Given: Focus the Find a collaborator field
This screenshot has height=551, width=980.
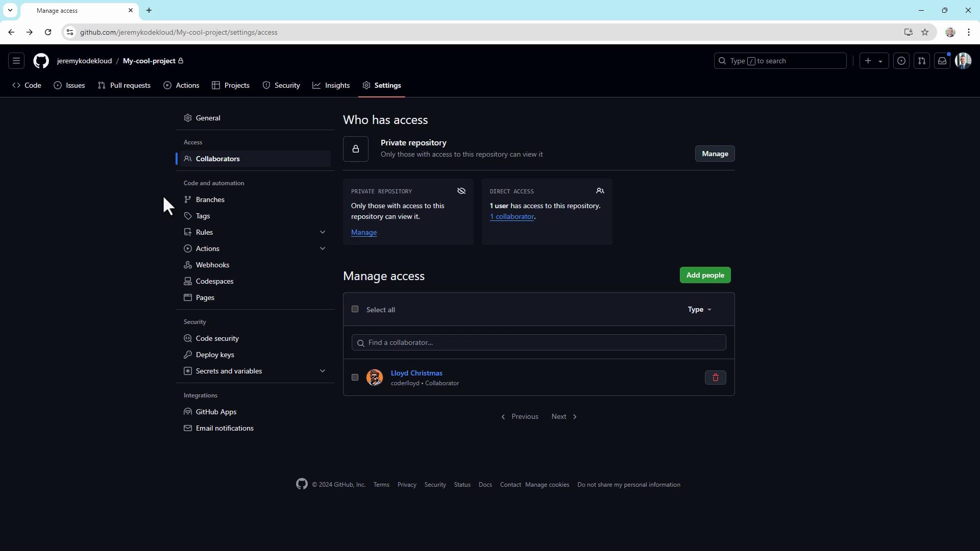Looking at the screenshot, I should 538,342.
